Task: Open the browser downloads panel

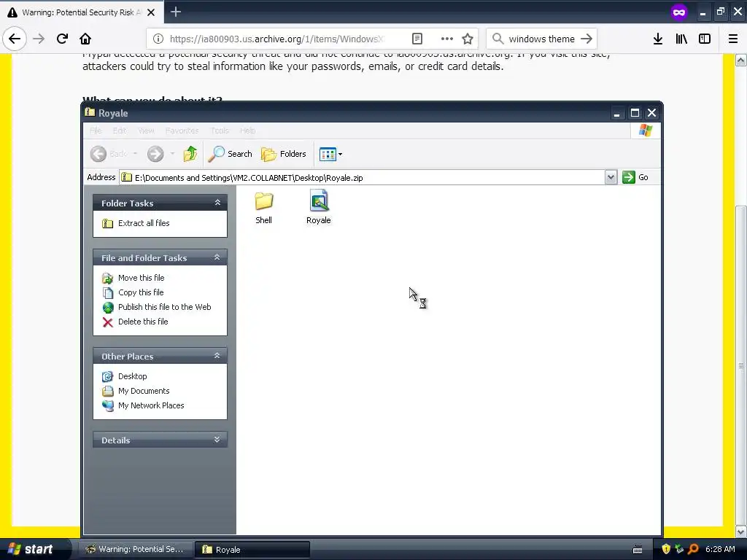Action: pyautogui.click(x=658, y=39)
